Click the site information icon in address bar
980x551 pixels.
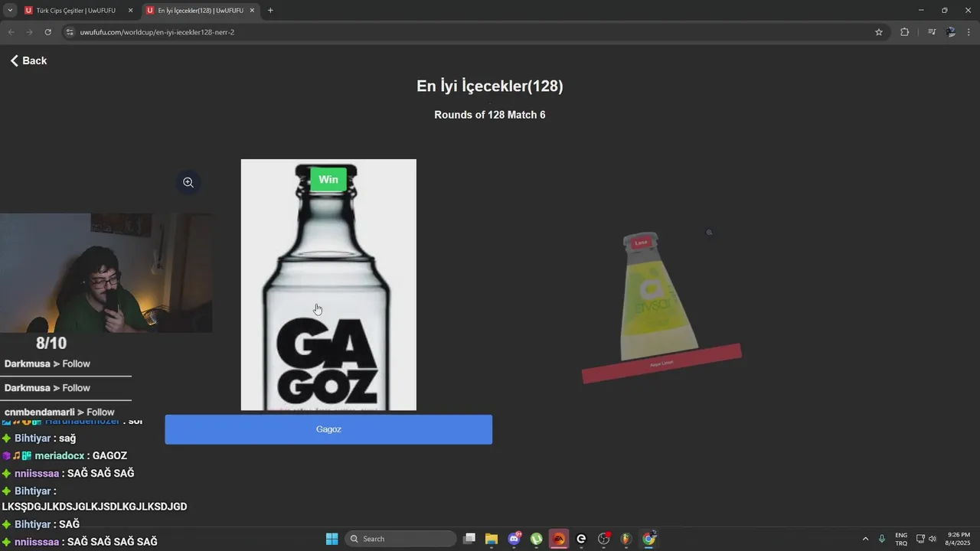click(70, 32)
